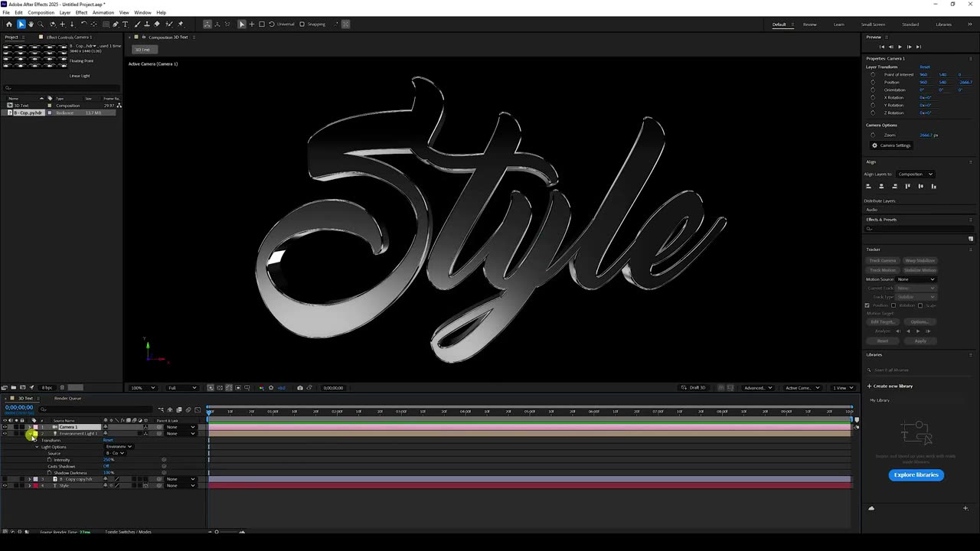This screenshot has height=551, width=980.
Task: Toggle Snapping checkbox in the toolbar
Action: pyautogui.click(x=302, y=24)
